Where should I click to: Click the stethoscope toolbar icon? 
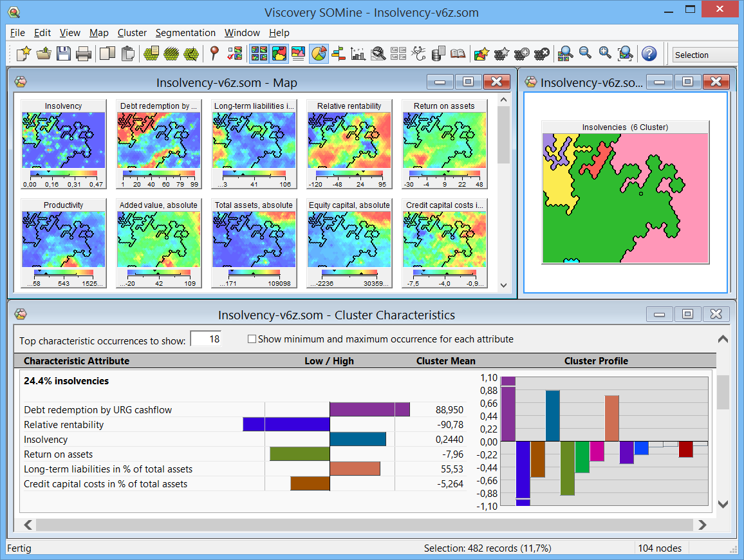(x=418, y=54)
